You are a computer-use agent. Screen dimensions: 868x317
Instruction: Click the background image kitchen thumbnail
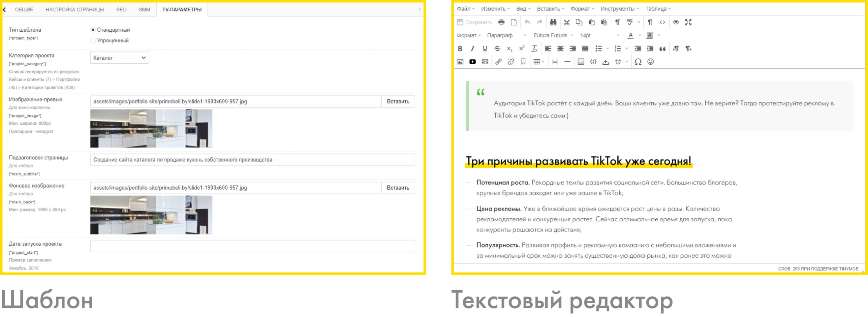(151, 215)
